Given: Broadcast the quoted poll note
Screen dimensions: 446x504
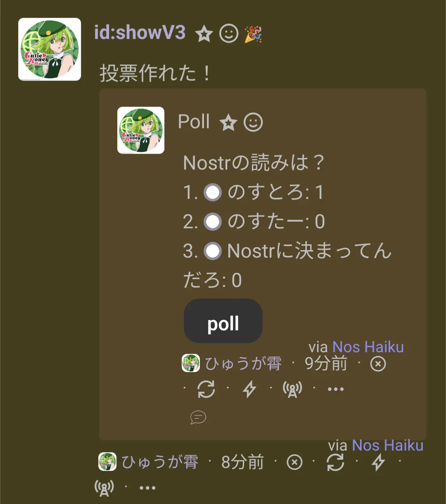Looking at the screenshot, I should click(x=292, y=389).
